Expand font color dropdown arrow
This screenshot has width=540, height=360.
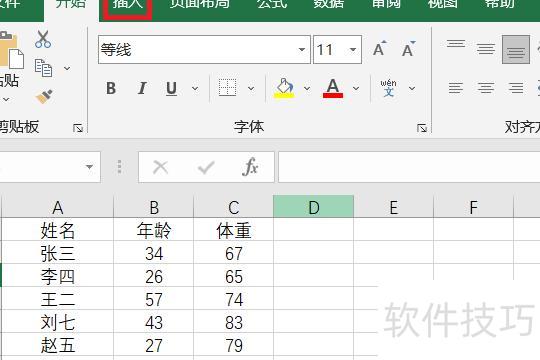tap(356, 89)
